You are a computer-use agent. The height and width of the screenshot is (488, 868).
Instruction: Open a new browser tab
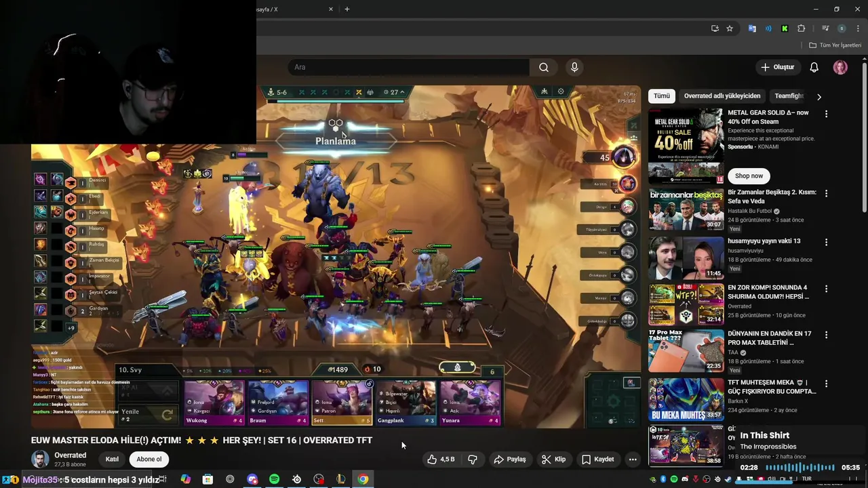coord(347,9)
